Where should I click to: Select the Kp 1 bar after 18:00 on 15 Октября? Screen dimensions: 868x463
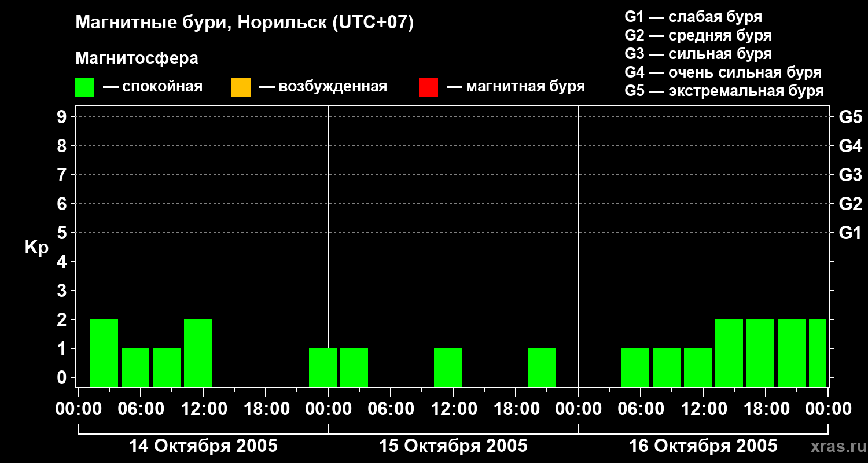(542, 367)
